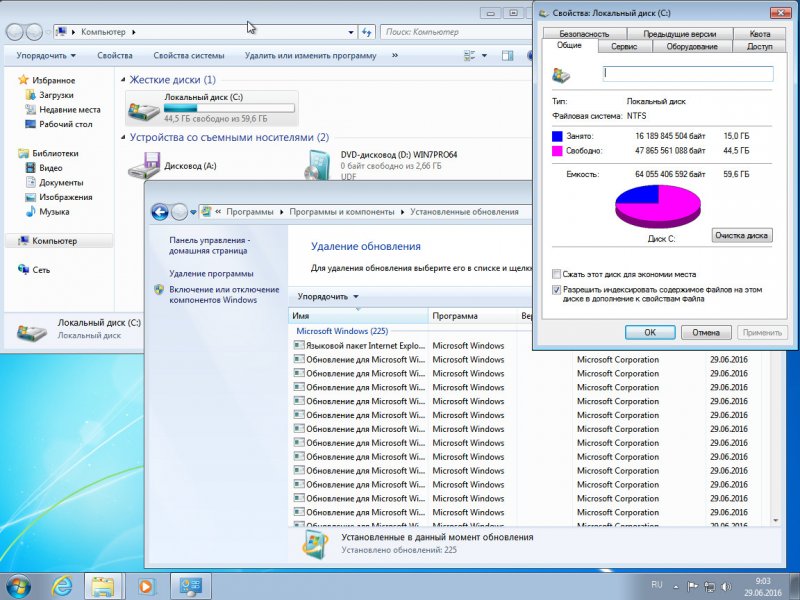
Task: Click the blue Занято color swatch
Action: click(x=557, y=136)
